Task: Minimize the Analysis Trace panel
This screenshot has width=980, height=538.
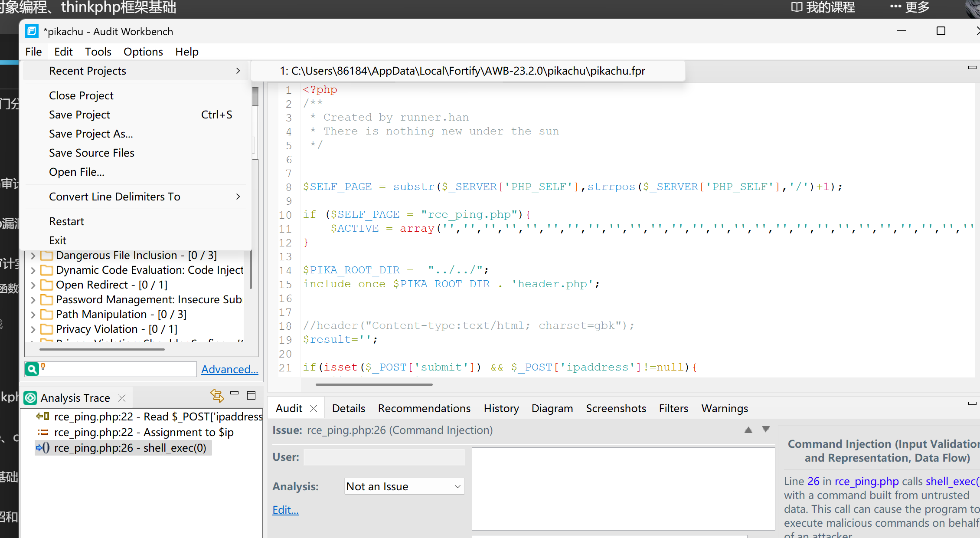Action: pyautogui.click(x=235, y=393)
